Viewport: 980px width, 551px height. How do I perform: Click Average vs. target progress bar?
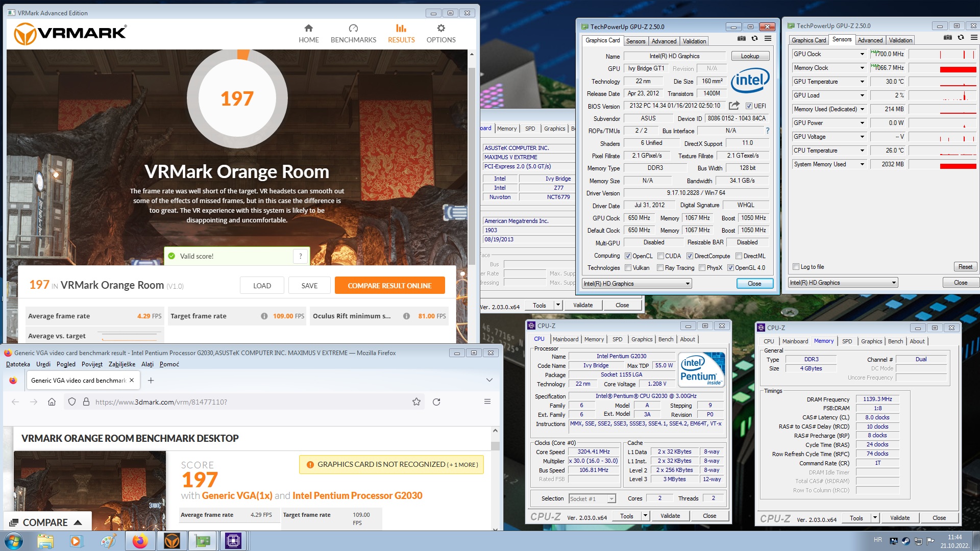pos(130,336)
